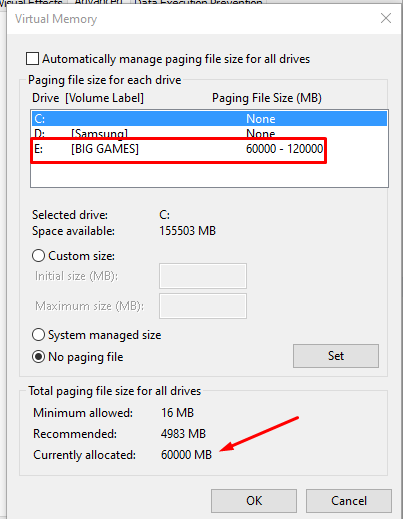Choose System managed size option
The height and width of the screenshot is (519, 403).
[x=38, y=335]
